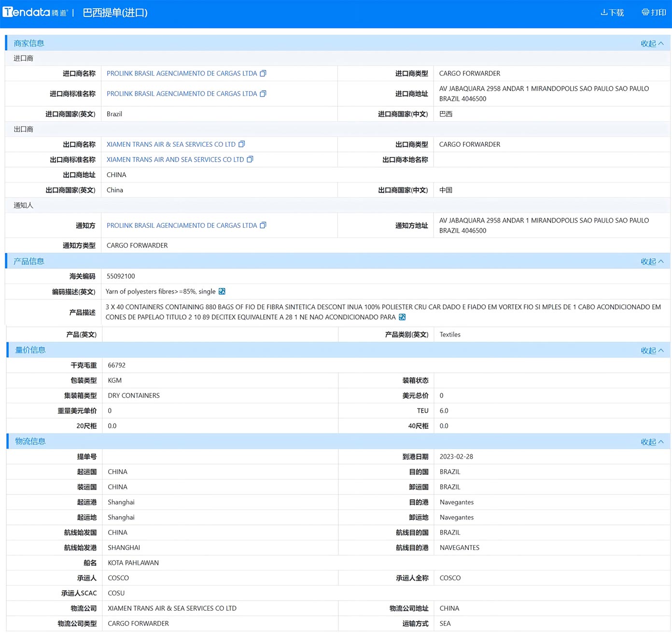Screen dimensions: 672x633
Task: Print the page via 打印 button
Action: [x=654, y=13]
